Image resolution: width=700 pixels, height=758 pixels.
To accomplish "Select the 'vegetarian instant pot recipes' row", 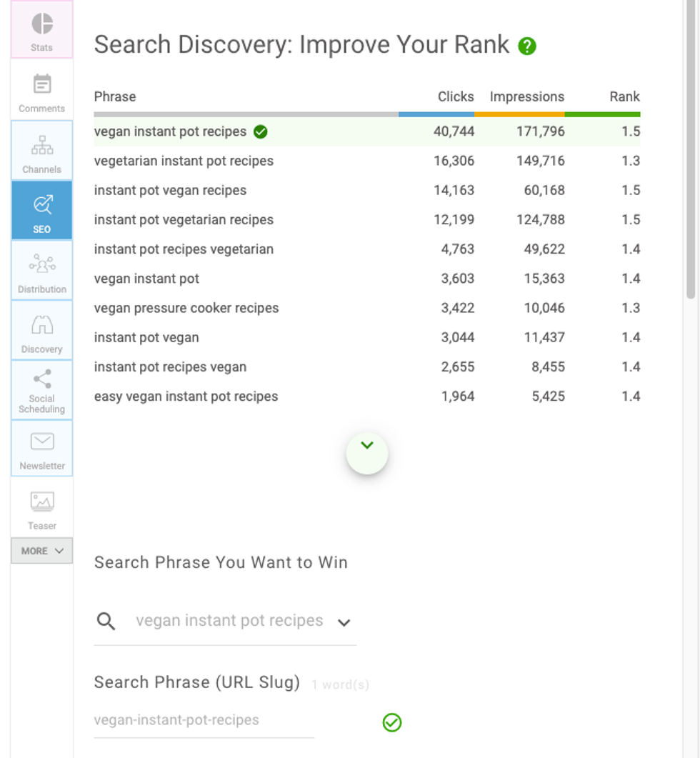I will (184, 161).
